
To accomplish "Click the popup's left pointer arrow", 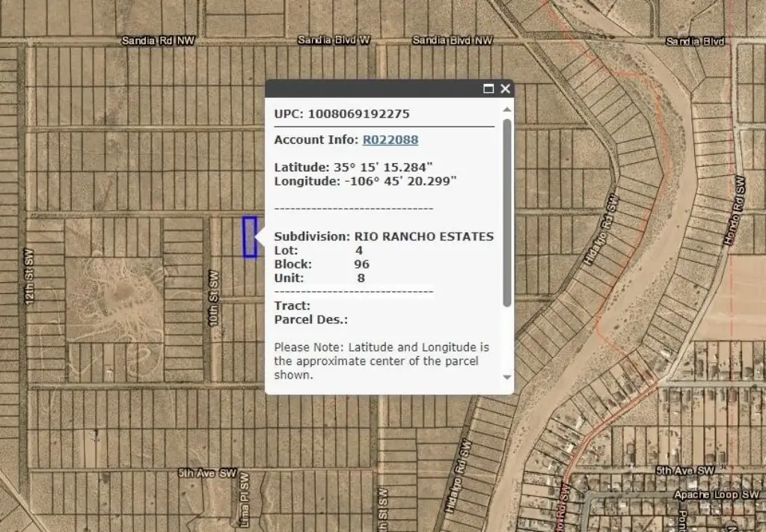I will point(260,237).
